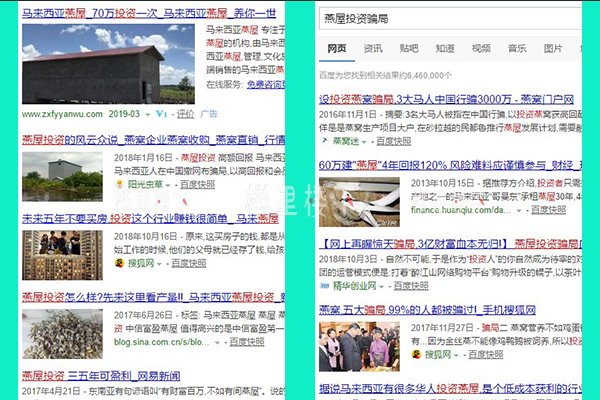Click 搜狐网 icon under 燕窝,五大骗局 result
The image size is (600, 400).
point(416,354)
